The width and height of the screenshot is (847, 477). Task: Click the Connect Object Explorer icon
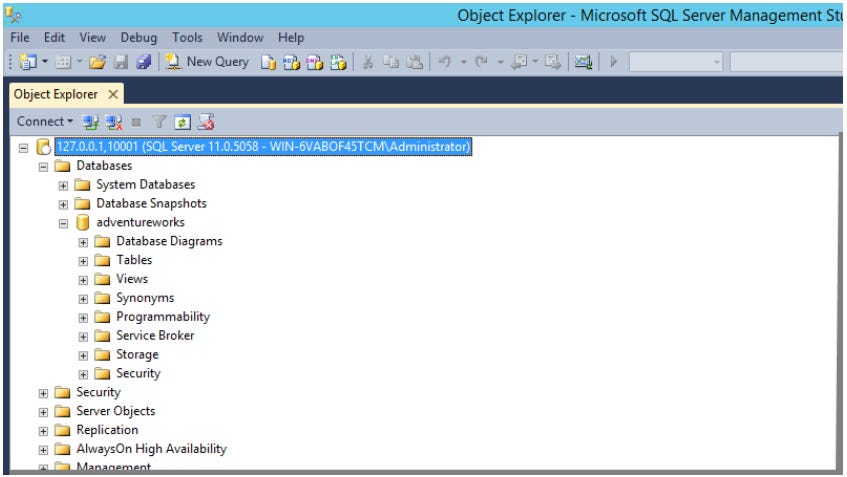click(x=90, y=123)
